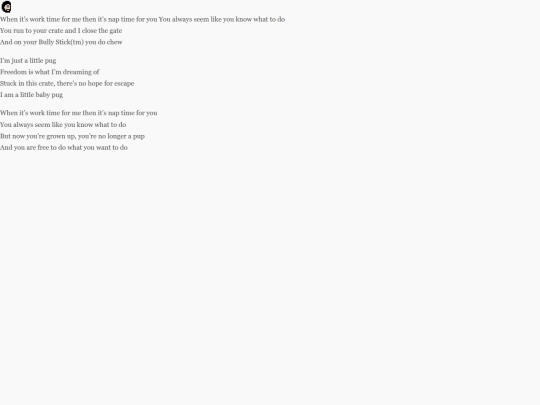Image resolution: width=540 pixels, height=405 pixels.
Task: Select the word "Freedom" in the lyrics
Action: [x=13, y=72]
